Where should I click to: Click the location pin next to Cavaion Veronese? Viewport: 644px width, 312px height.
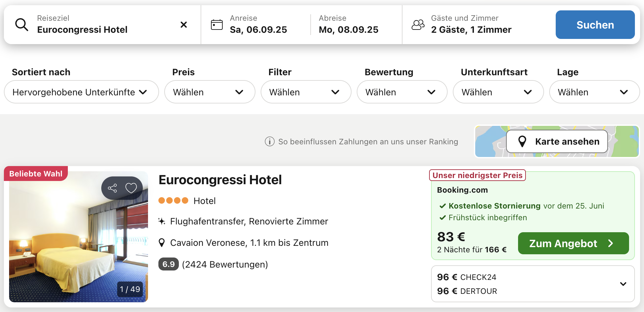pyautogui.click(x=162, y=243)
